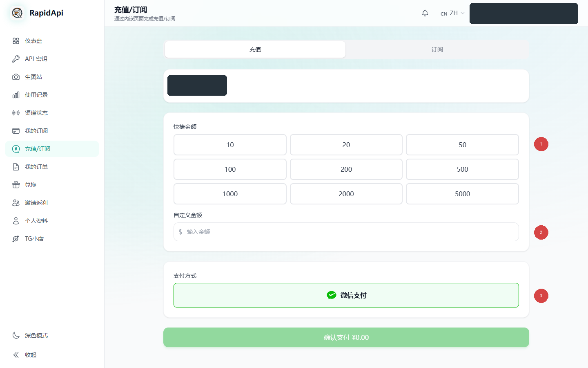Click the 兑换 gift icon

16,185
